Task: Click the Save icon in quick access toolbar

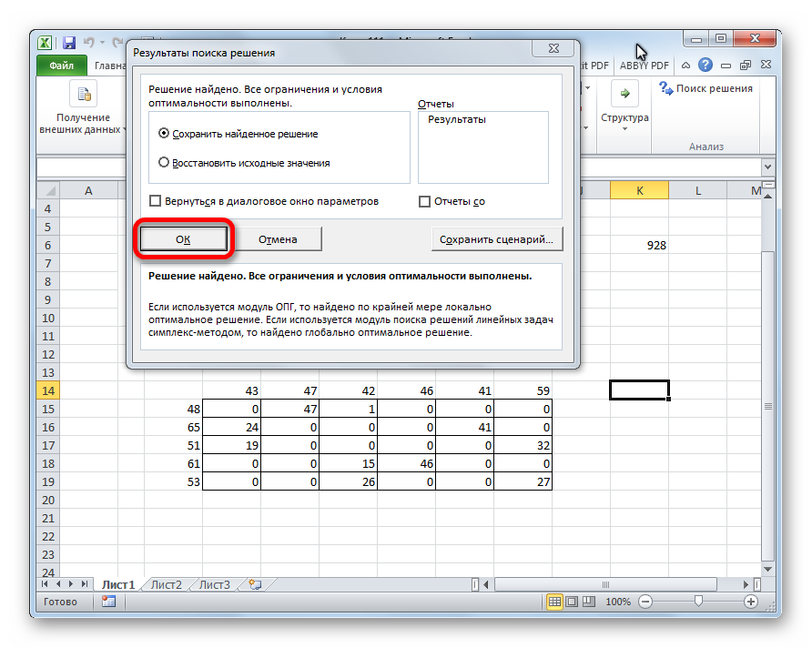Action: pos(69,43)
